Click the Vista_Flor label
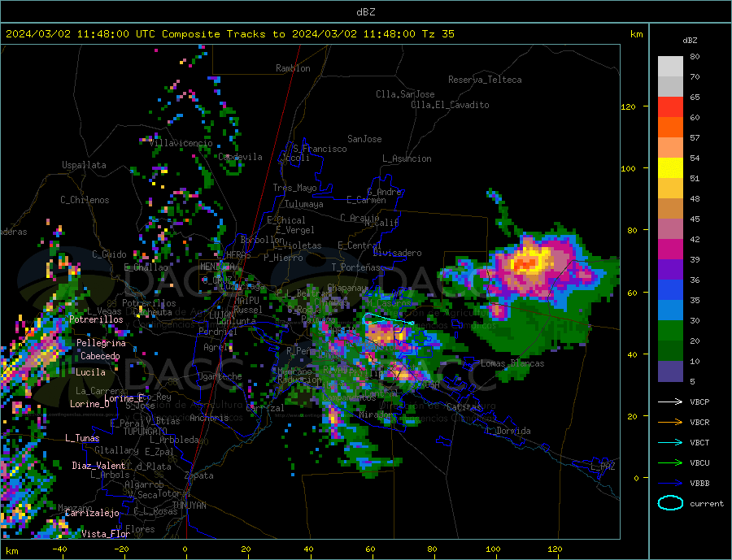Image resolution: width=732 pixels, height=560 pixels. (106, 533)
